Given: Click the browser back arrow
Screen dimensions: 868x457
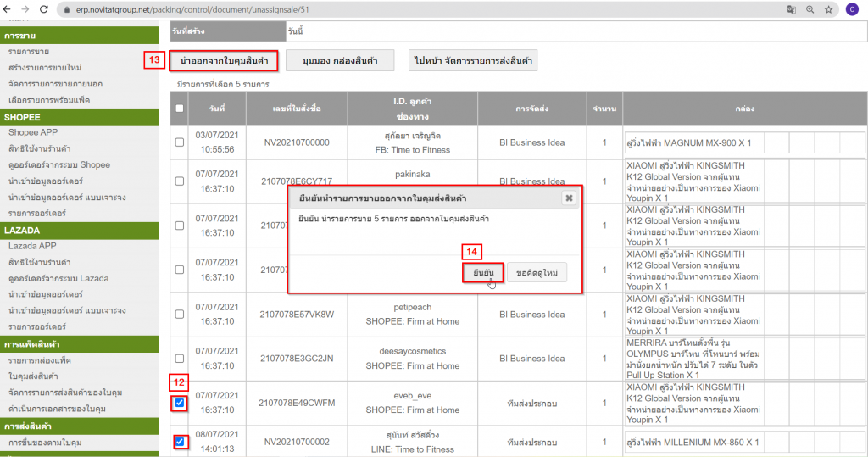Looking at the screenshot, I should pyautogui.click(x=9, y=9).
